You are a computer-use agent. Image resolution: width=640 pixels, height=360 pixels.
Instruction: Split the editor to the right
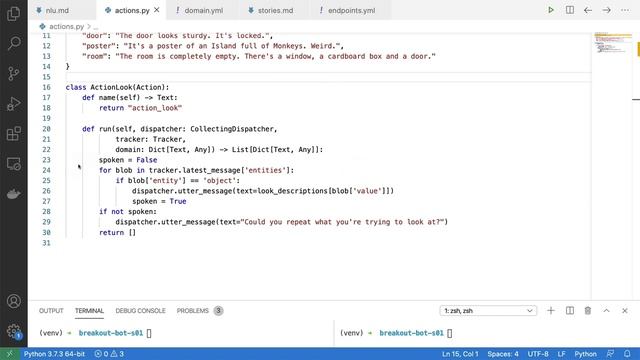[569, 10]
